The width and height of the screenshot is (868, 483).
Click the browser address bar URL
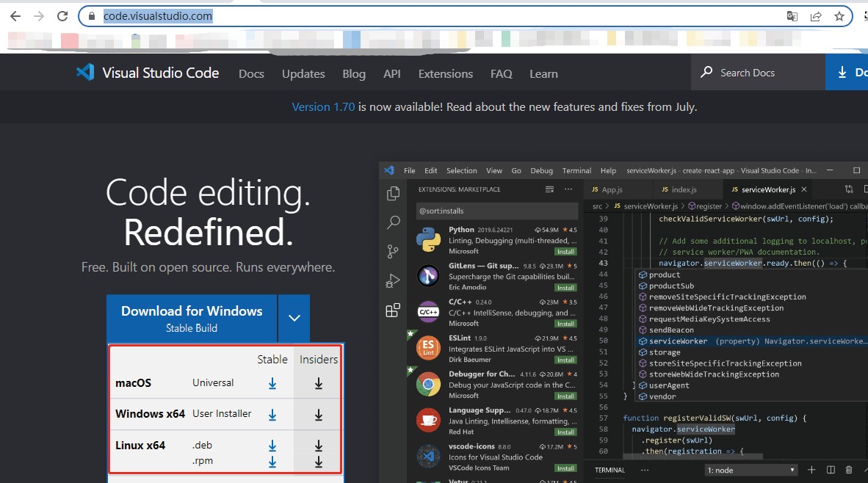[158, 16]
